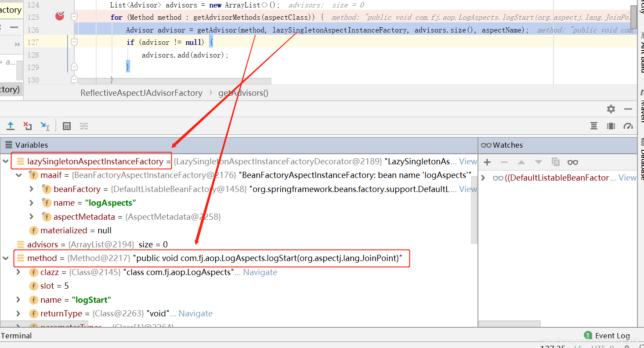
Task: Click the drop frame icon
Action: 28,126
